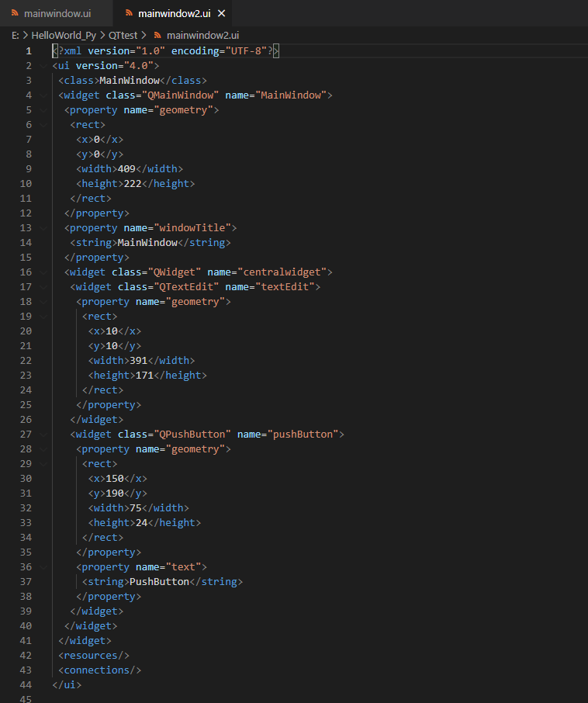Click the file icon on mainwindow2.ui tab
588x703 pixels.
pyautogui.click(x=128, y=13)
